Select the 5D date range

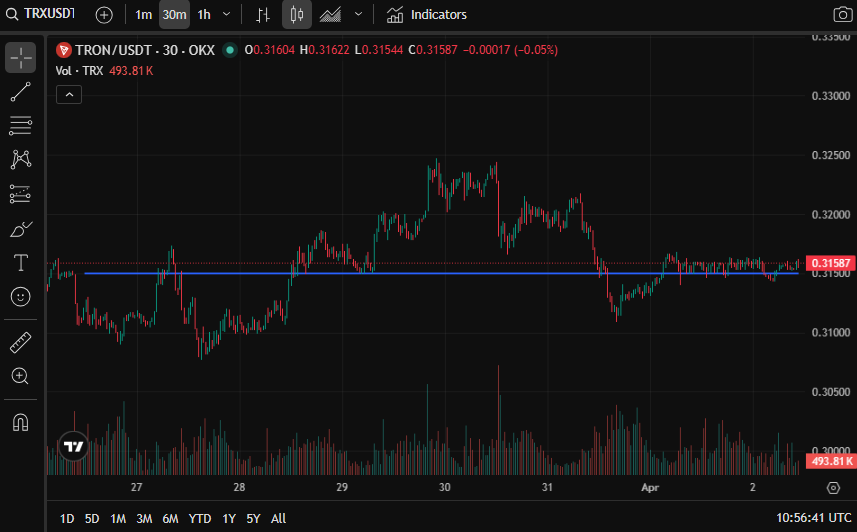pyautogui.click(x=92, y=518)
